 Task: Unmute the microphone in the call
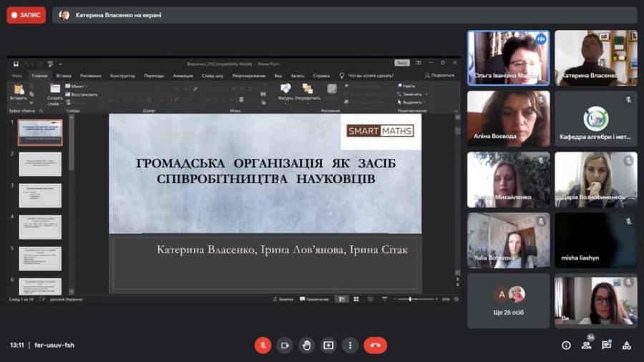point(263,345)
